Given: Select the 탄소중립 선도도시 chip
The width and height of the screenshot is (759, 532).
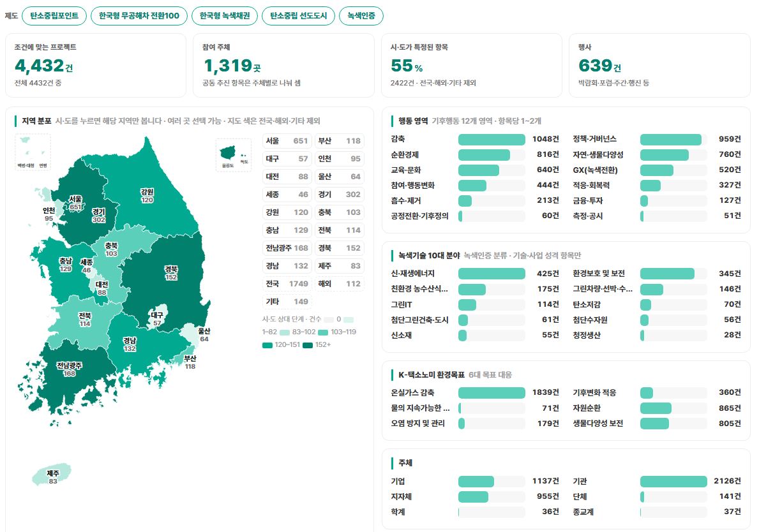Looking at the screenshot, I should 298,15.
